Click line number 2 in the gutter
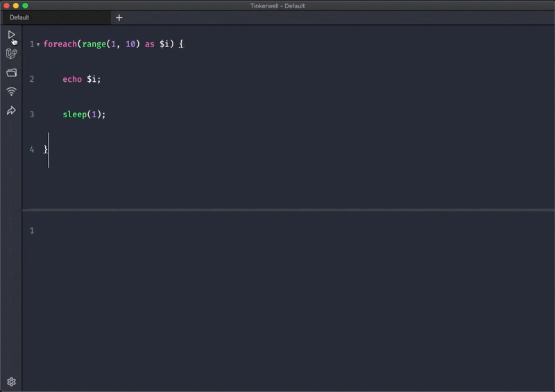555x392 pixels. 32,79
